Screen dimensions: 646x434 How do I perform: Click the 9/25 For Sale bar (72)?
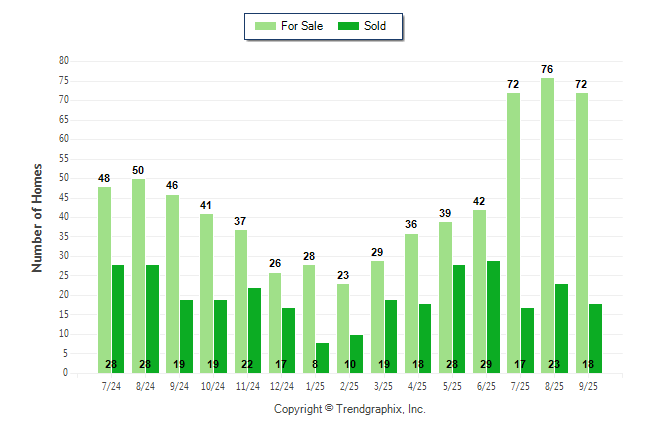click(x=582, y=232)
